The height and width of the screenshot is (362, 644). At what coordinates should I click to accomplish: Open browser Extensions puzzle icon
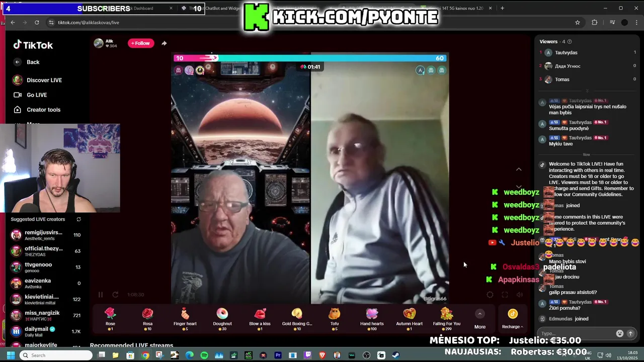click(x=595, y=22)
